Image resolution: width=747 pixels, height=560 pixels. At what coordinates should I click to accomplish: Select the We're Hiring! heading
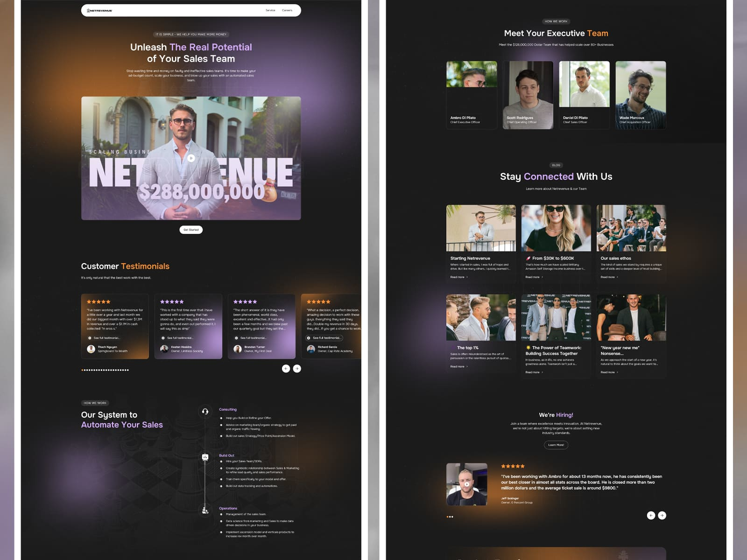click(556, 415)
